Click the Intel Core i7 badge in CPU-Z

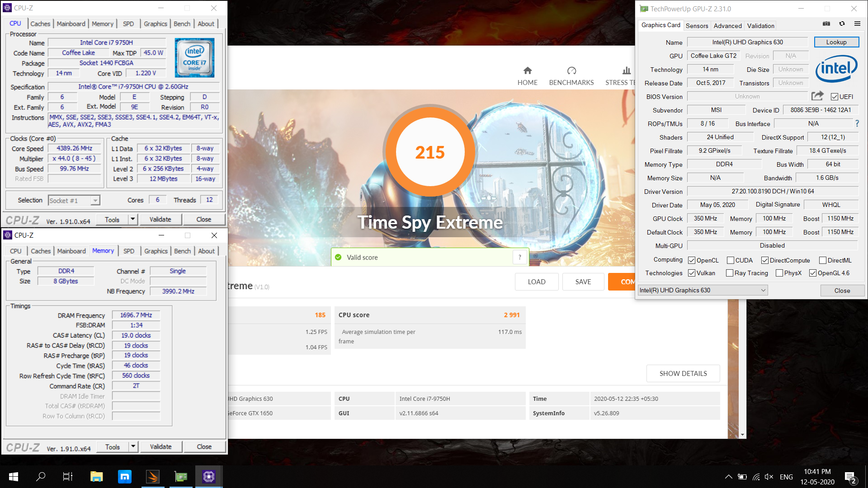(x=194, y=58)
